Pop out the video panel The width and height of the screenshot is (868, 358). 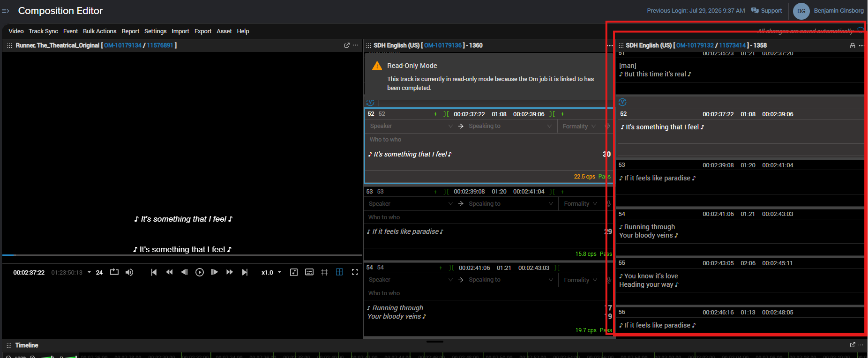click(347, 45)
